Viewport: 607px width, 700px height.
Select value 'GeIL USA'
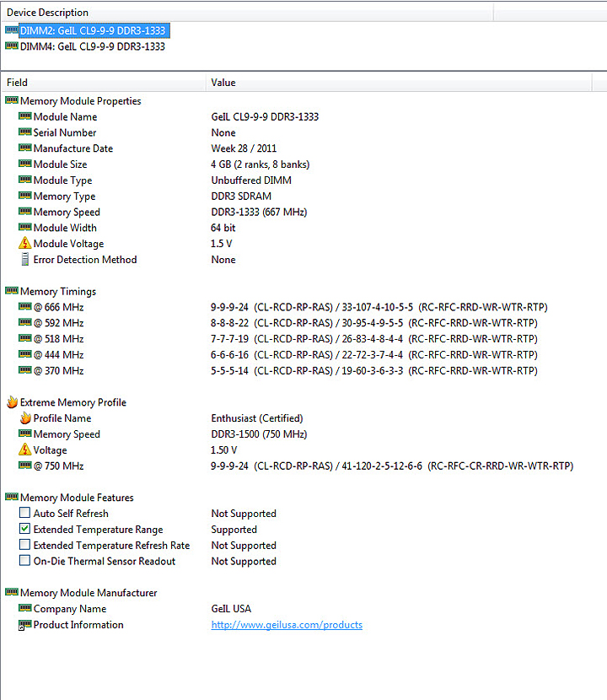point(231,608)
